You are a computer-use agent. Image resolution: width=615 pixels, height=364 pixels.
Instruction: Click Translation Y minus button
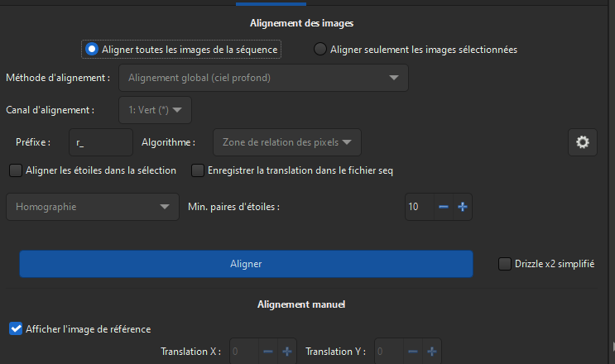pyautogui.click(x=412, y=352)
